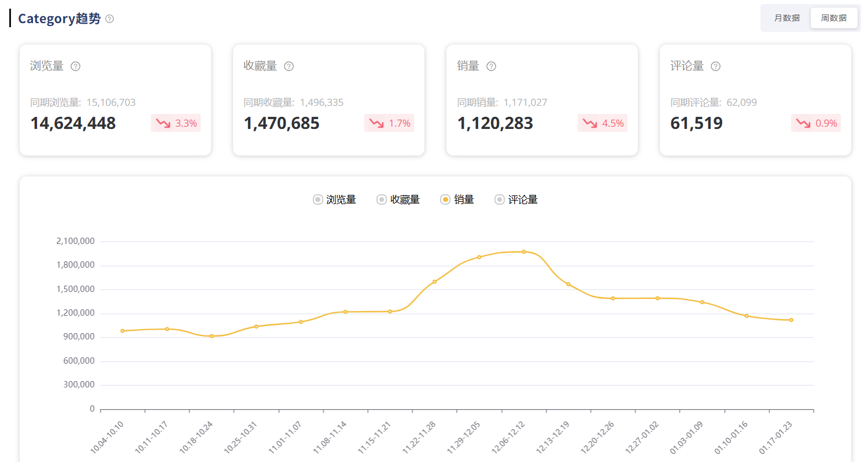Click the already-selected 销量 radio button

pyautogui.click(x=445, y=199)
